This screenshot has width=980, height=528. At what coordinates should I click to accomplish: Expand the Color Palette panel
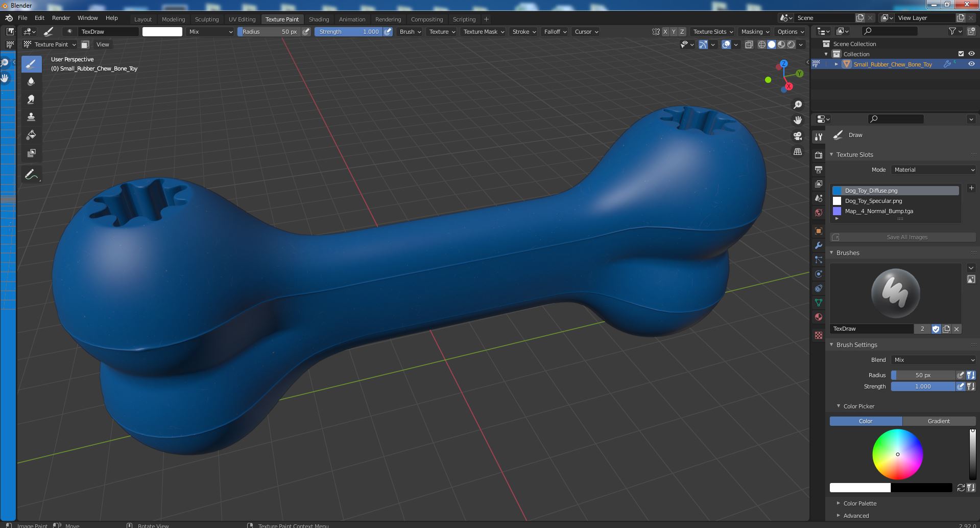[859, 503]
